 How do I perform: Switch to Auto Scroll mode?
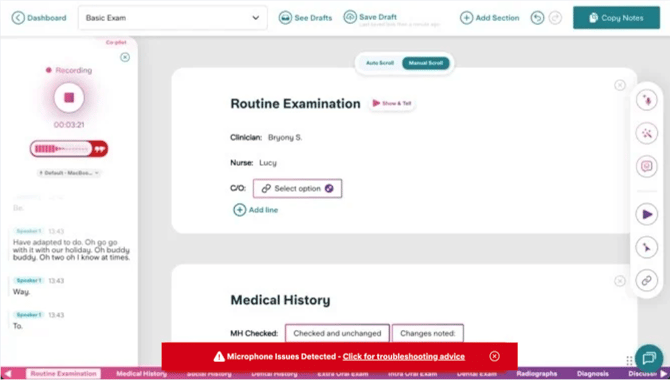pyautogui.click(x=379, y=63)
